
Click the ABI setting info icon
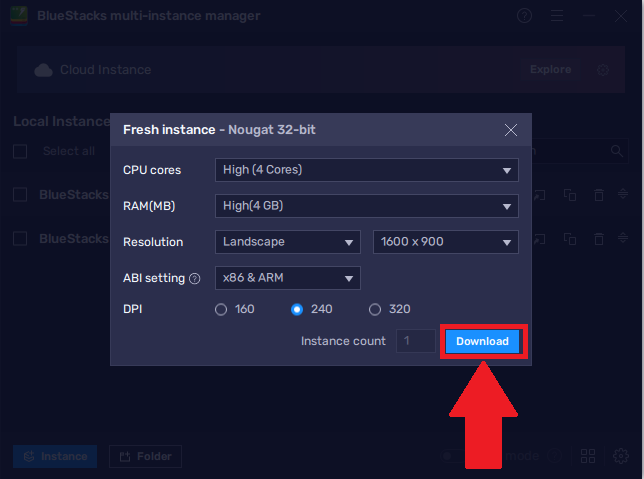(x=195, y=278)
